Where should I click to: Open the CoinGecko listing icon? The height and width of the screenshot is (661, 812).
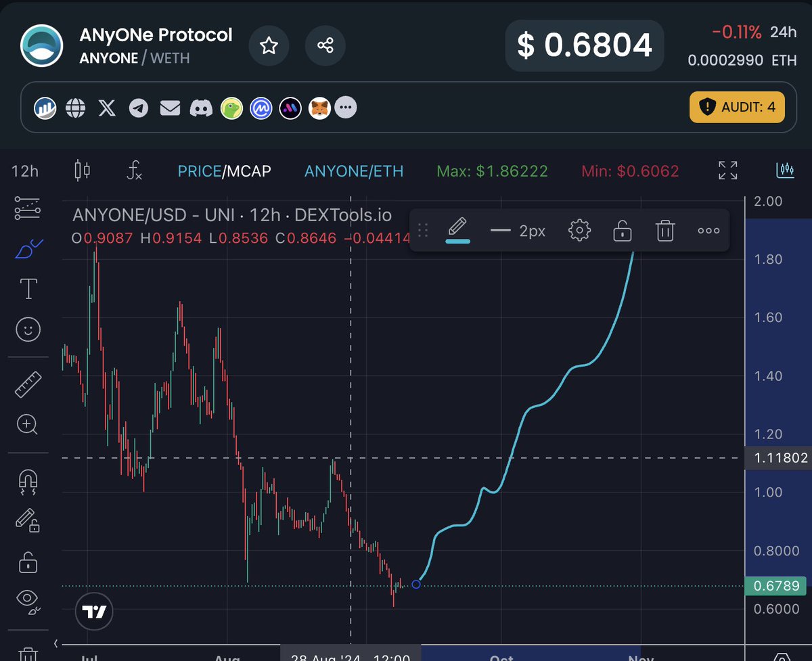[231, 107]
